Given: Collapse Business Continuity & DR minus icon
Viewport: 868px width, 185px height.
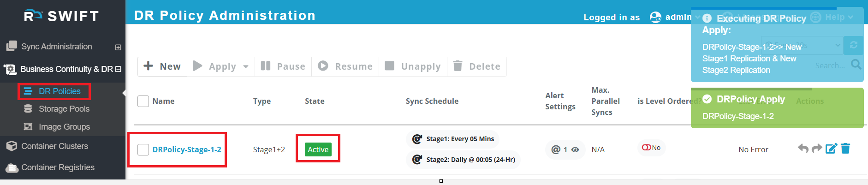Looking at the screenshot, I should 119,69.
